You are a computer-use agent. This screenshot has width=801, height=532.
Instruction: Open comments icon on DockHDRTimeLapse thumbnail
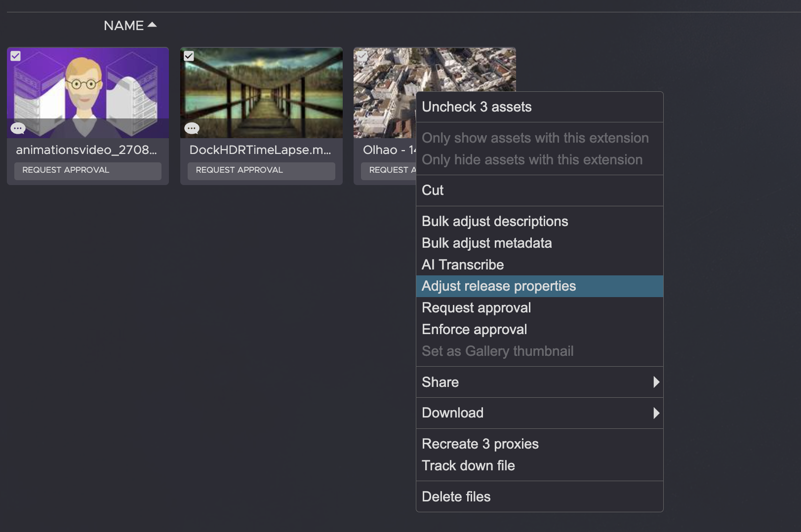pyautogui.click(x=192, y=128)
